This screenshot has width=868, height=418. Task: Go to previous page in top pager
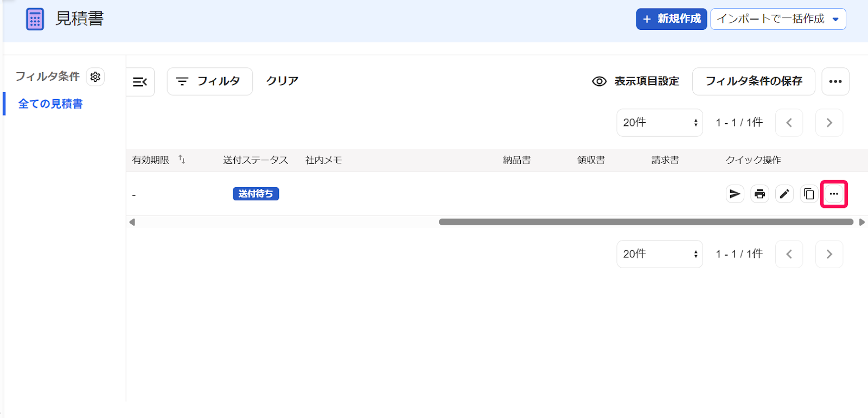(x=789, y=123)
